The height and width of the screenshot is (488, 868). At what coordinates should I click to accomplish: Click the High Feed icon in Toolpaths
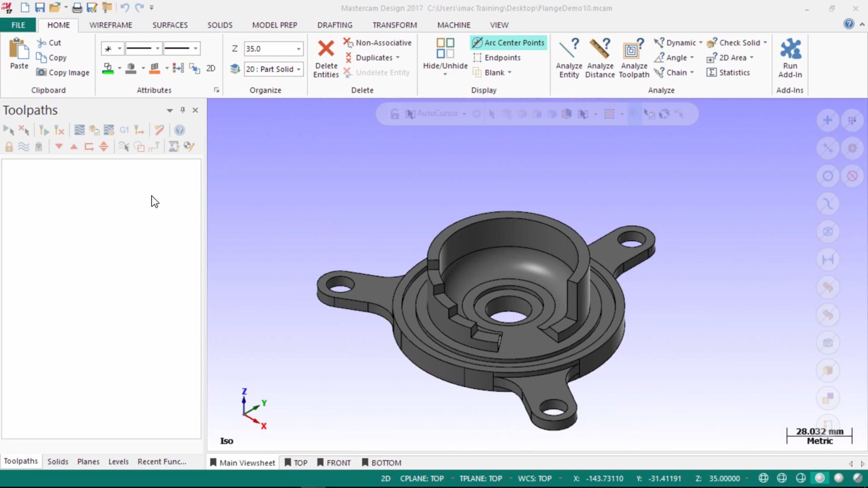(x=140, y=130)
